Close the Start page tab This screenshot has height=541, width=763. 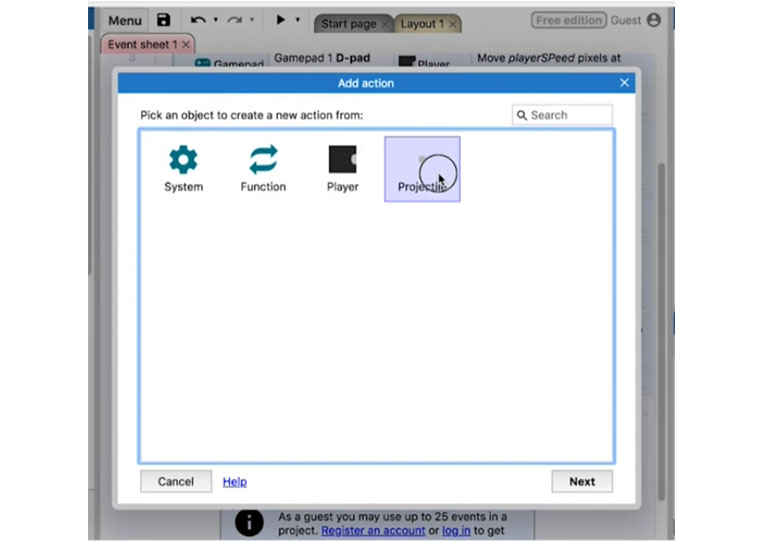[385, 24]
